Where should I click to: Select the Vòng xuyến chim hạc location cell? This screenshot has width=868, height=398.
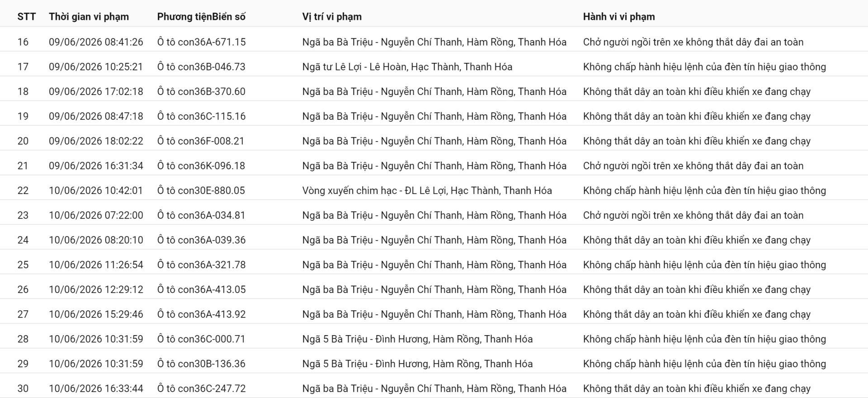(x=427, y=190)
